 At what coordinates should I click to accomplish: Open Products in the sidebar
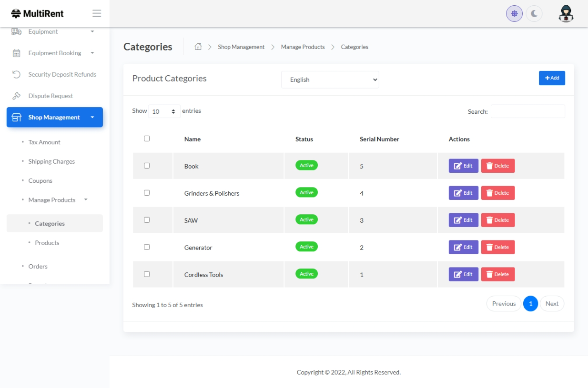point(47,243)
